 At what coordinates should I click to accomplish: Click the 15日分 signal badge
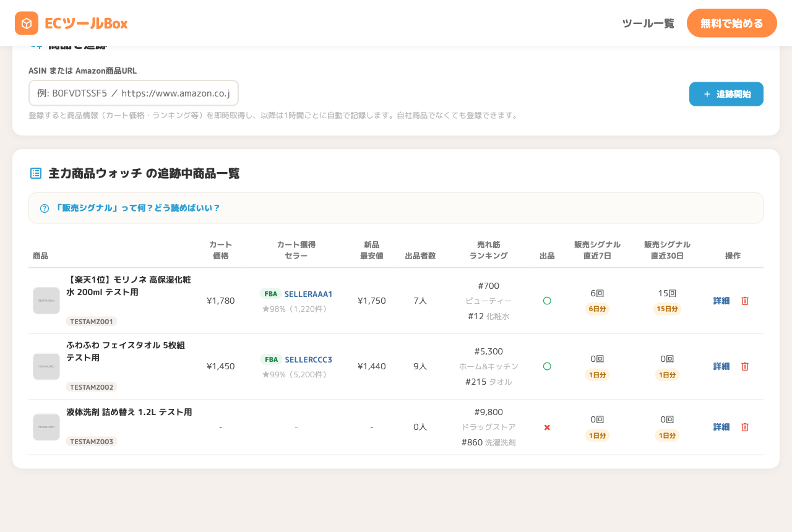point(667,309)
